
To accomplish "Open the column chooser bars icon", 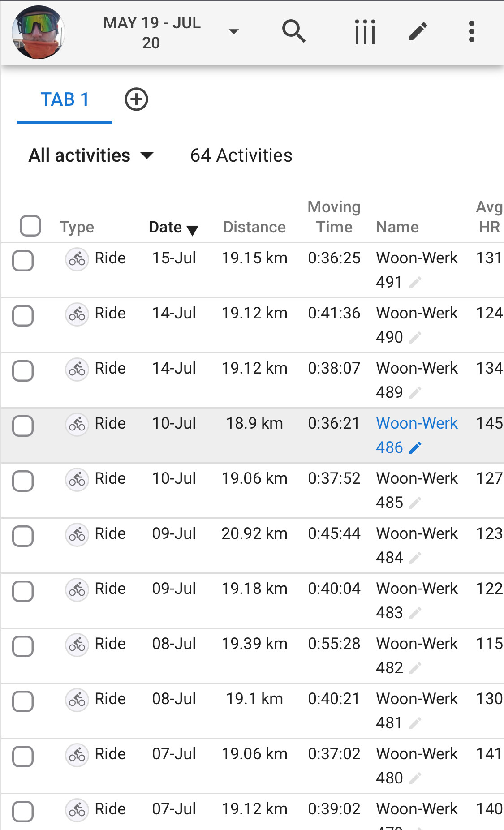I will coord(365,32).
